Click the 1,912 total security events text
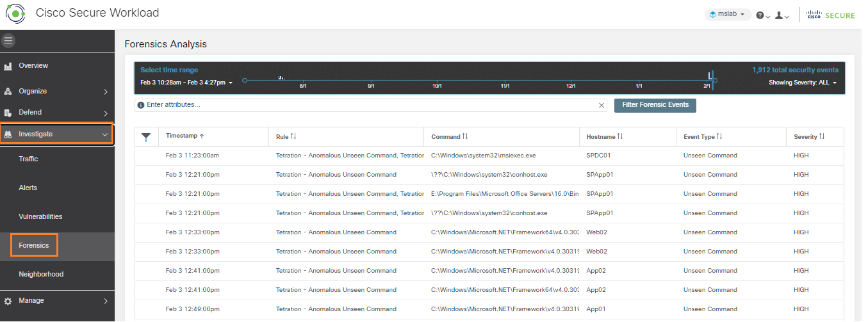This screenshot has width=868, height=322. coord(795,70)
